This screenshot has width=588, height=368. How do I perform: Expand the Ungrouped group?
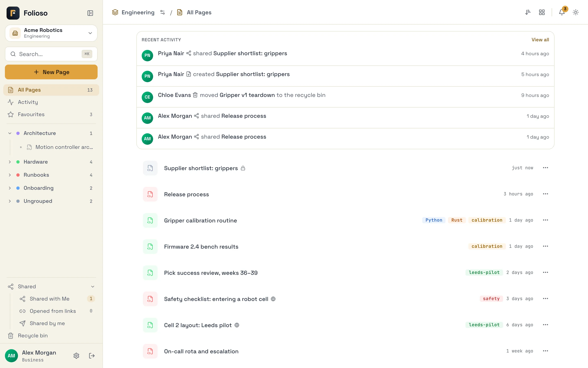tap(10, 201)
